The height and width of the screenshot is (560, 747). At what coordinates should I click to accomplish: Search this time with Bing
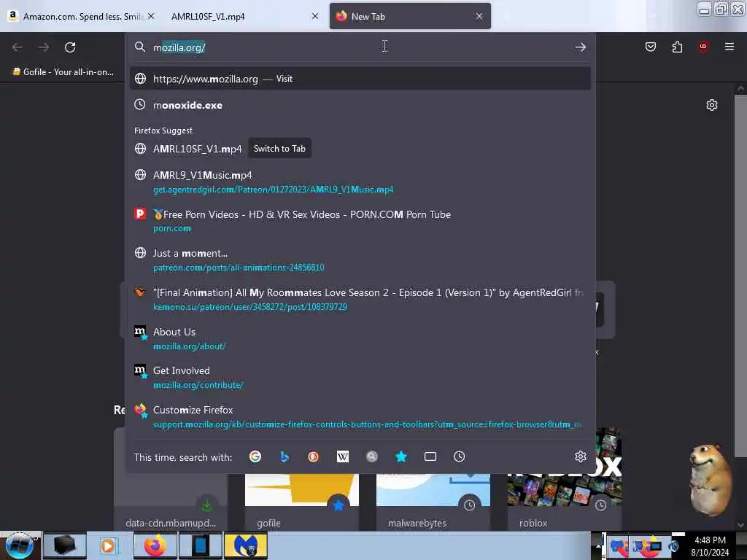click(x=285, y=456)
